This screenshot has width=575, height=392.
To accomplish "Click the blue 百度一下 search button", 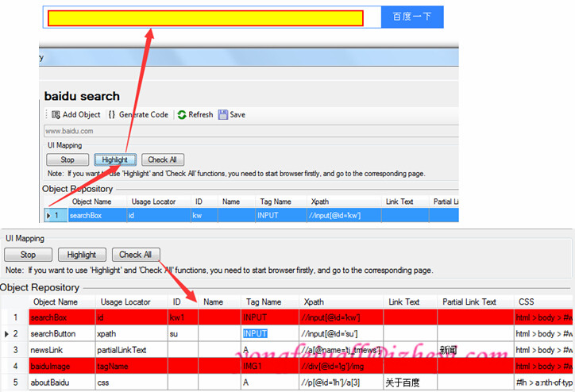I will pyautogui.click(x=412, y=17).
